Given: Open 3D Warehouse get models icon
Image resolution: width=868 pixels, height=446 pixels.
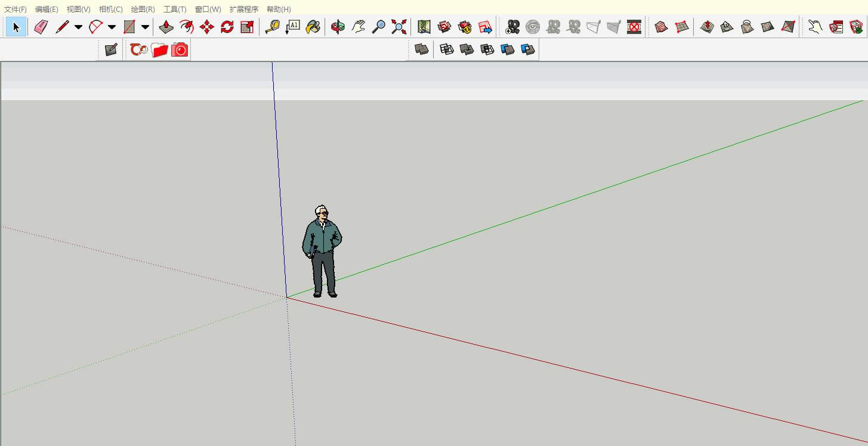Looking at the screenshot, I should (444, 27).
